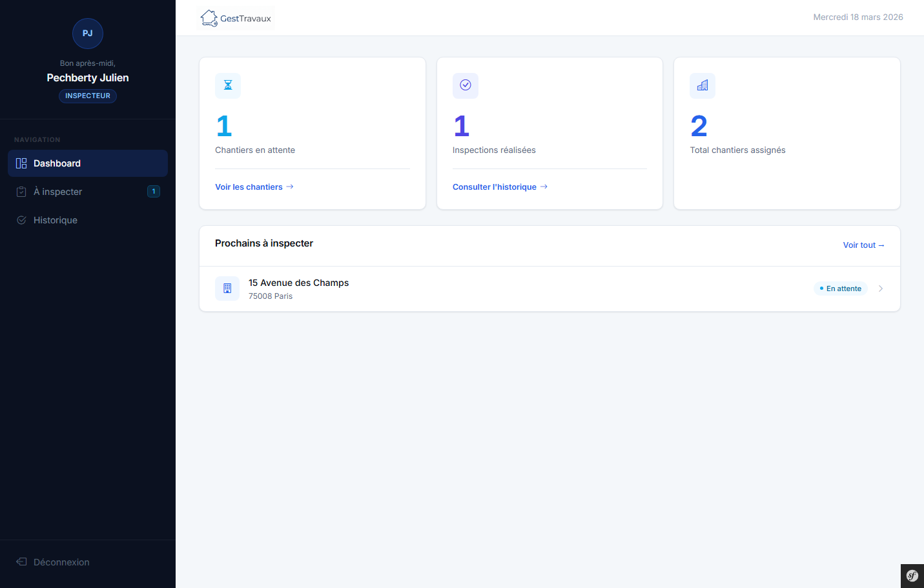The height and width of the screenshot is (588, 924).
Task: Open the Dashboard navigation item
Action: coord(88,163)
